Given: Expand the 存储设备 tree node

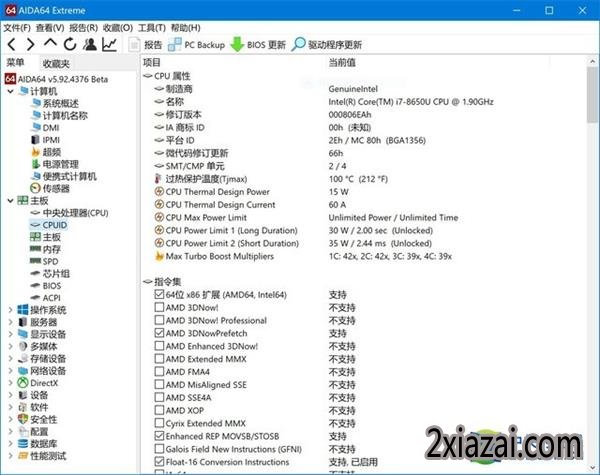Looking at the screenshot, I should [x=10, y=359].
